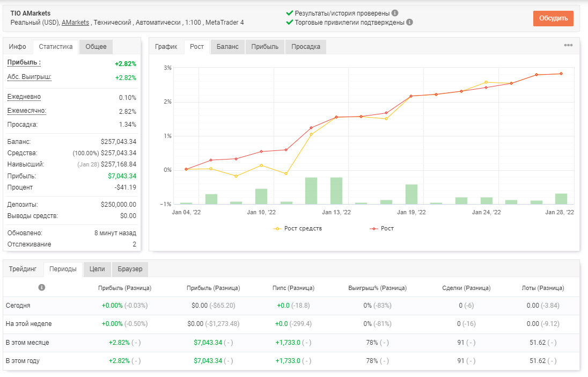This screenshot has height=377, width=588.
Task: Click the drawdown value 1.34%
Action: tap(128, 124)
